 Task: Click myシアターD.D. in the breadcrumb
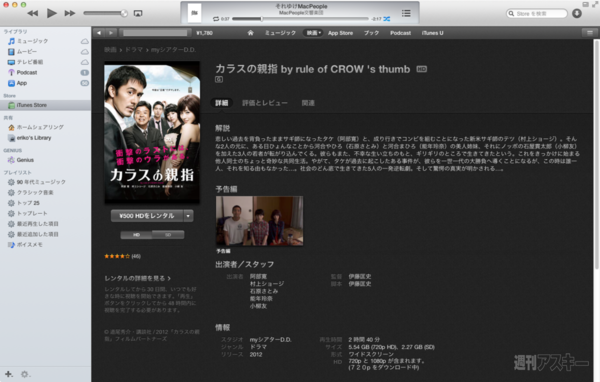173,50
